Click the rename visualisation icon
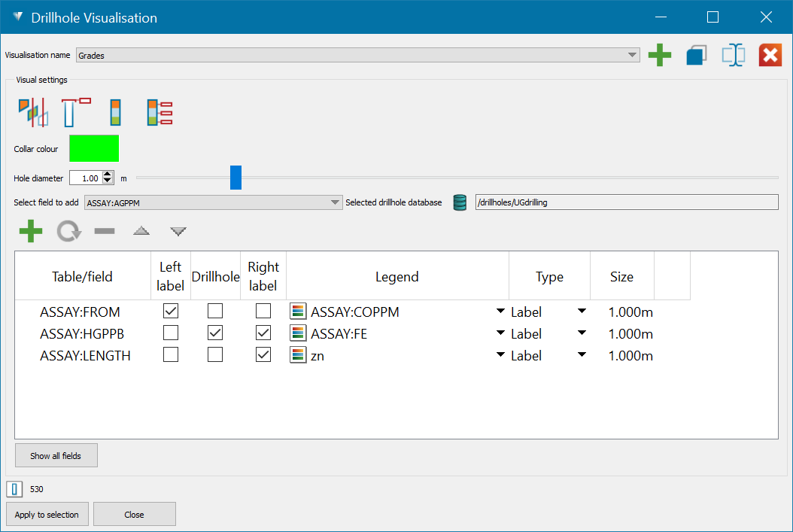793x532 pixels. [x=733, y=55]
